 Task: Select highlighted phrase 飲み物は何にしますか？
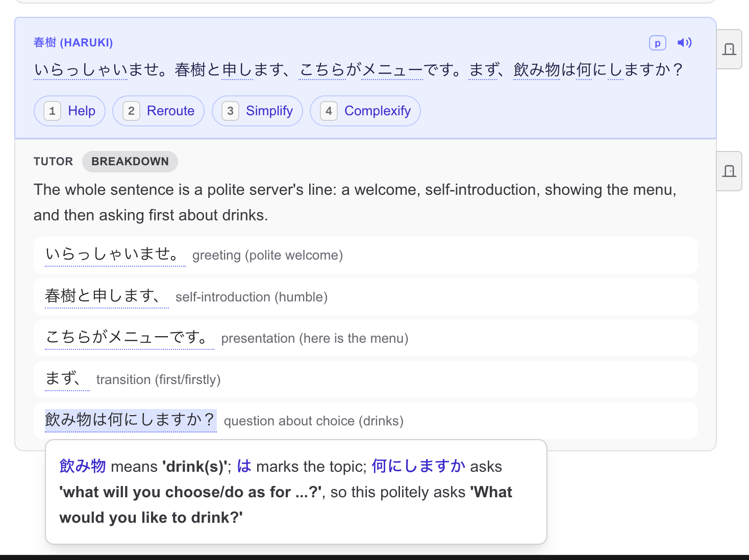click(x=131, y=421)
